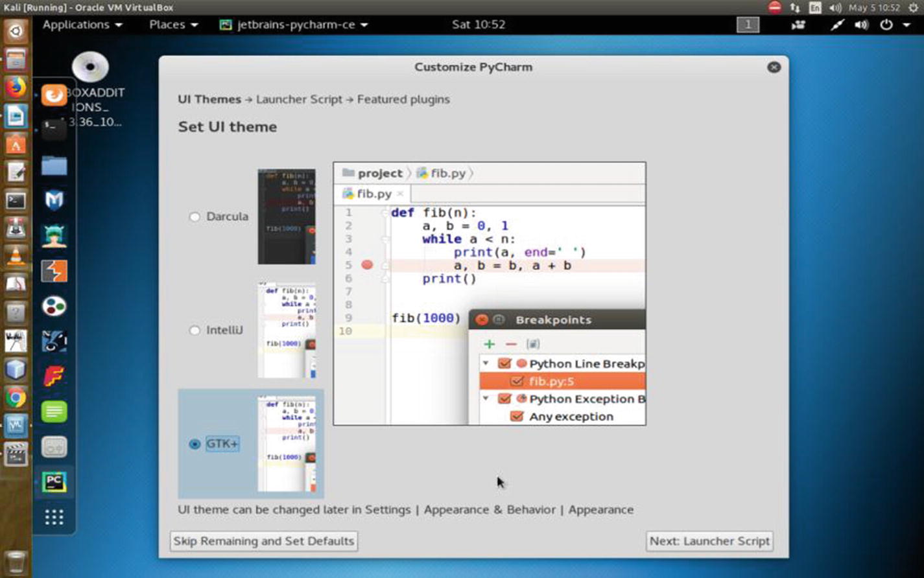Viewport: 924px width, 578px height.
Task: Click the network pen icon in Kali panel
Action: (x=838, y=25)
